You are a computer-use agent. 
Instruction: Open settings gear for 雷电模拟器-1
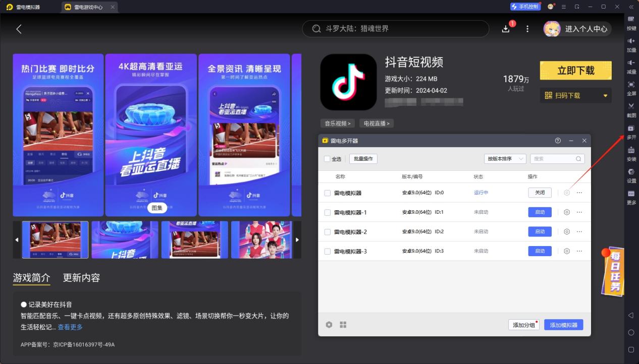click(x=567, y=212)
